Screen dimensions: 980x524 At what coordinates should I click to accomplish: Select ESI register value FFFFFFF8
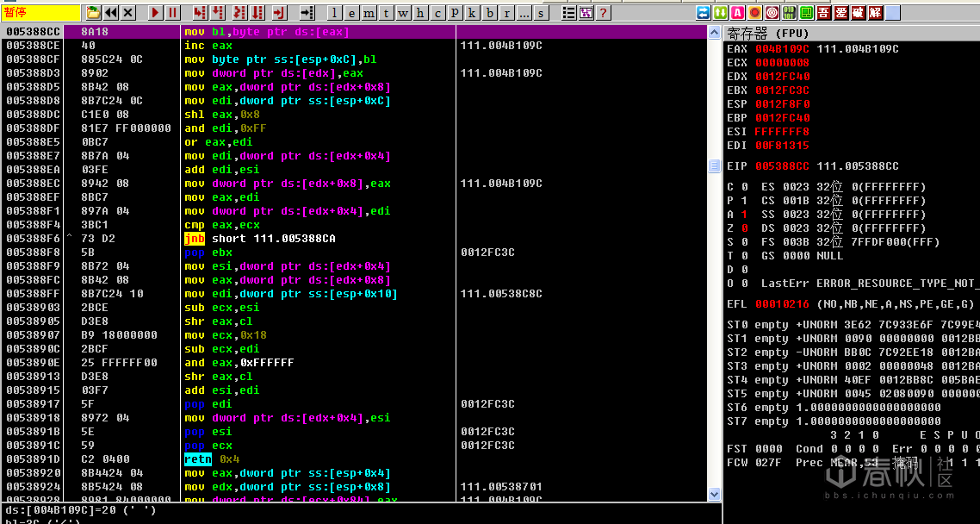[x=783, y=131]
